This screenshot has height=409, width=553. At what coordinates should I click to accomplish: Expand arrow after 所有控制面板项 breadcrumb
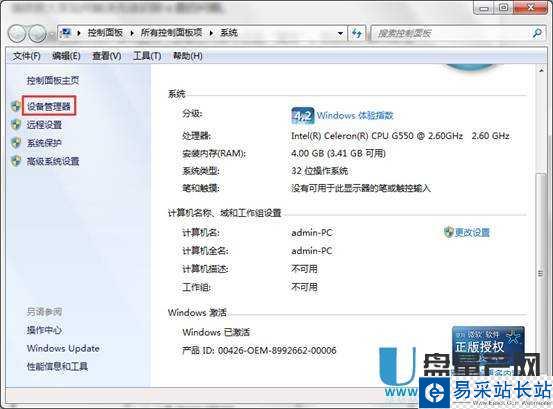point(211,33)
